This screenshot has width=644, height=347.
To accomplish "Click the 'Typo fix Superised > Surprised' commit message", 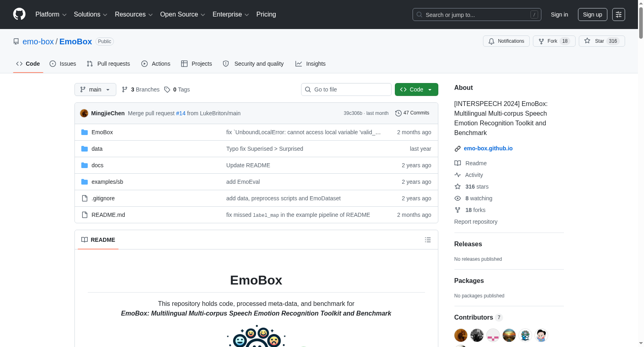I will [265, 149].
